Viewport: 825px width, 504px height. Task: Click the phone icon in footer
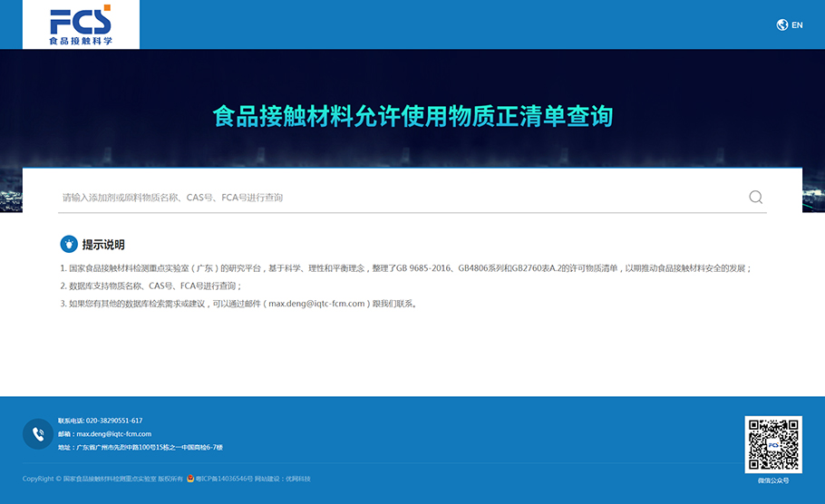38,434
